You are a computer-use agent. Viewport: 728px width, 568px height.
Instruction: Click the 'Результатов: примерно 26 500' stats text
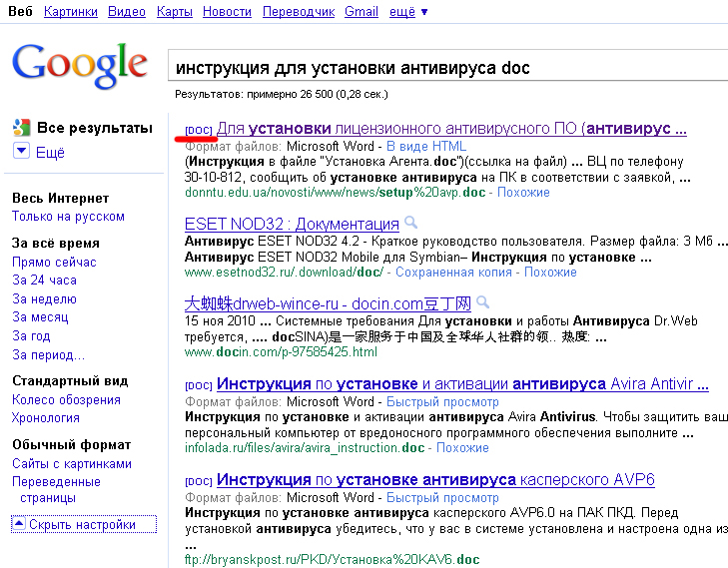(282, 94)
